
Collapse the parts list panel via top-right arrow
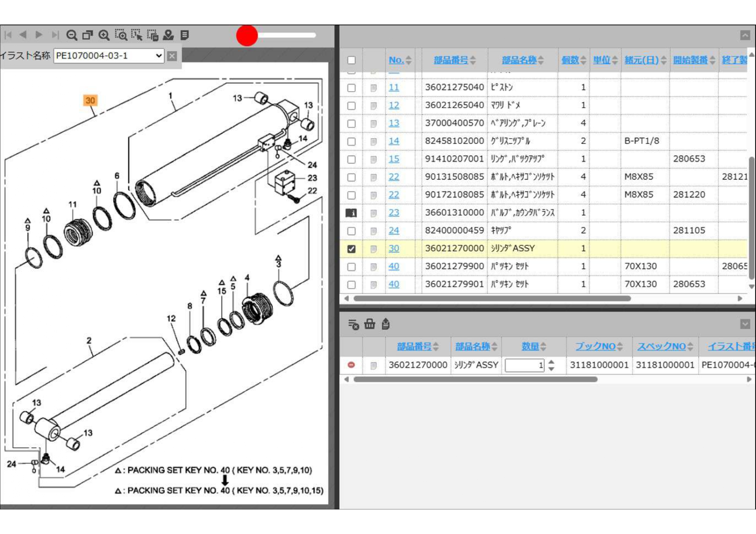tap(745, 35)
